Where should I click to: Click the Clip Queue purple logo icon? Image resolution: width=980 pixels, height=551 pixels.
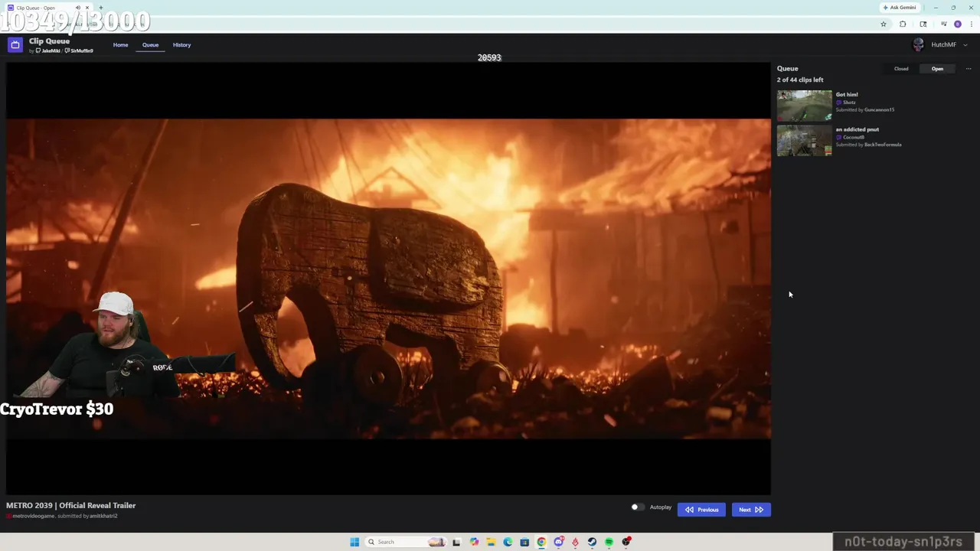(15, 45)
